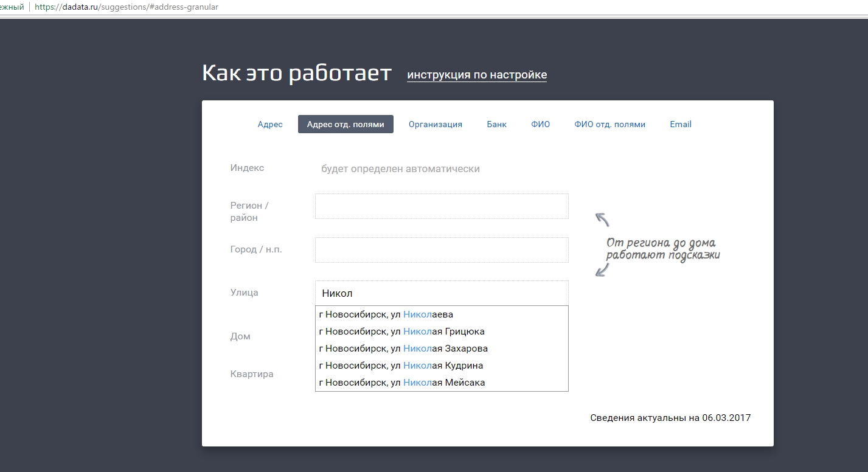Click the Индекс auto-detected placeholder text
The width and height of the screenshot is (868, 472).
[x=400, y=169]
